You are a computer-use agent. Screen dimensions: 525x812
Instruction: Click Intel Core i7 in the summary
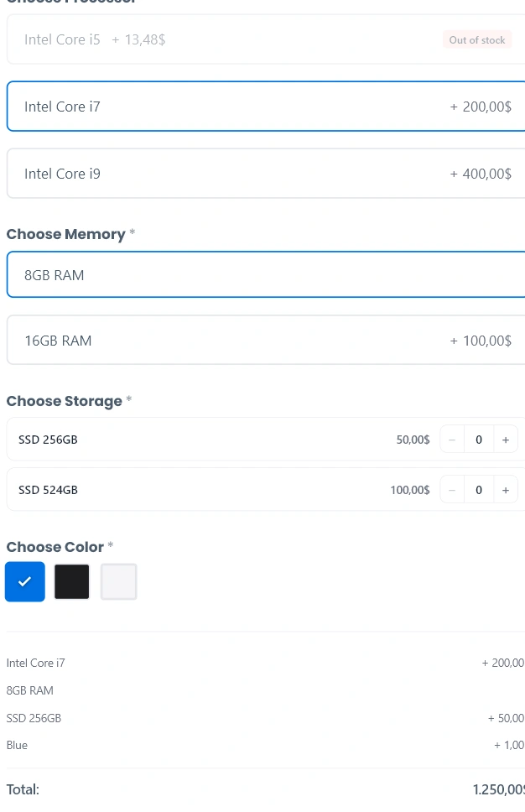36,663
